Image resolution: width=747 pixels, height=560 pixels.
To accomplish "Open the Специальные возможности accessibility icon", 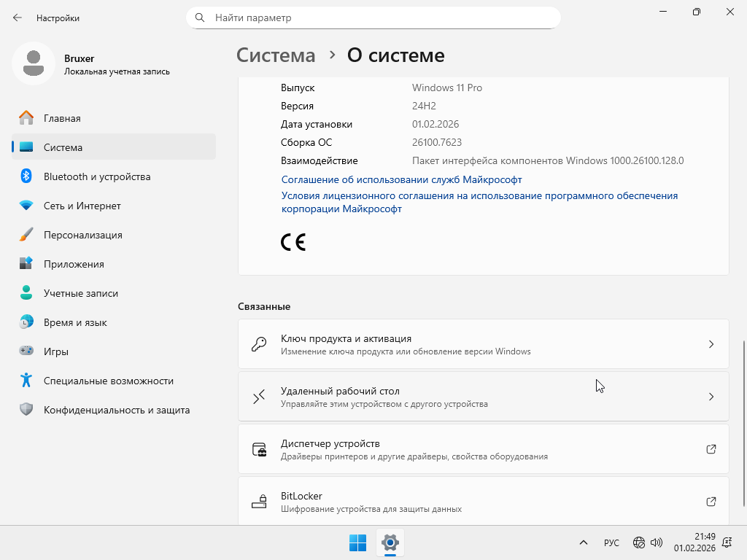I will point(26,381).
